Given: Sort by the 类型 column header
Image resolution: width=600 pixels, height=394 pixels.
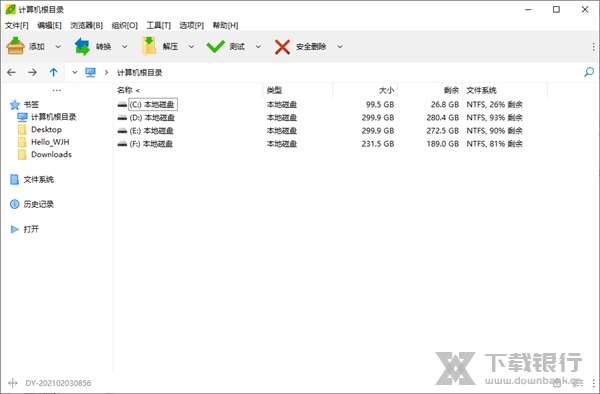Looking at the screenshot, I should tap(274, 90).
